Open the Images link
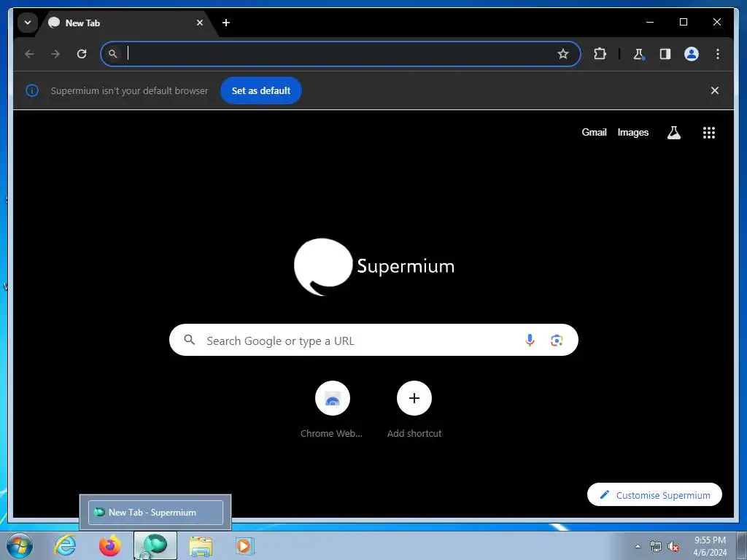Screen dimensions: 747x560 click(x=632, y=133)
